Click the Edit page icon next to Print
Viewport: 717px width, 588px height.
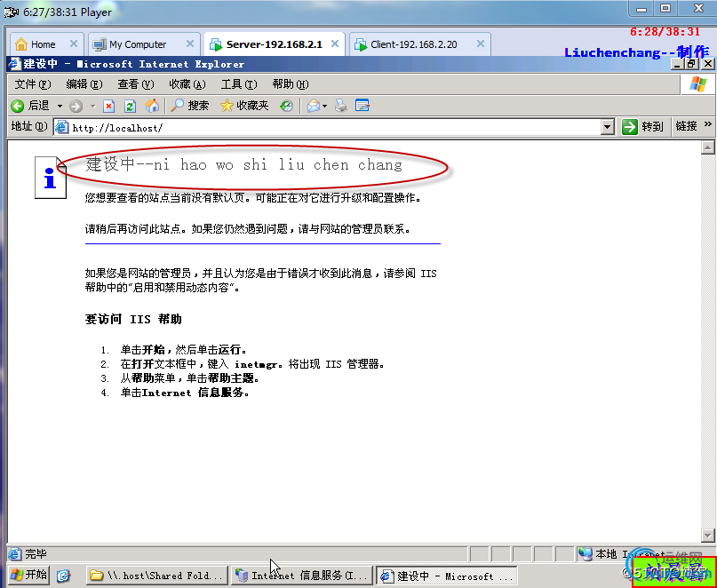(x=362, y=106)
